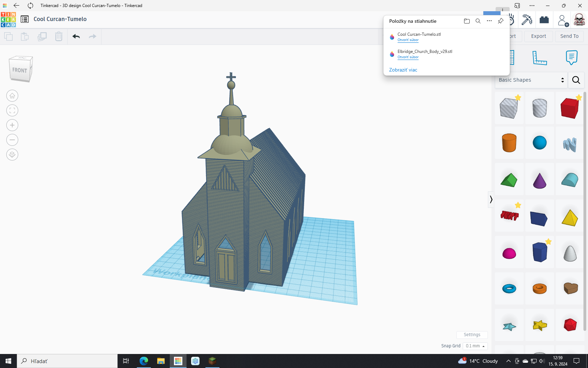588x368 pixels.
Task: Open the Snap Grid value dropdown
Action: pyautogui.click(x=475, y=346)
